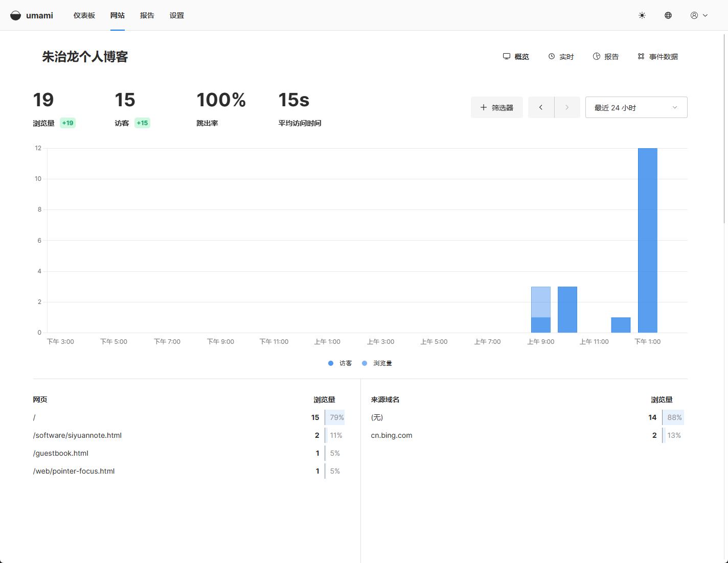Image resolution: width=728 pixels, height=563 pixels.
Task: Expand chevron next to profile icon
Action: [x=706, y=15]
